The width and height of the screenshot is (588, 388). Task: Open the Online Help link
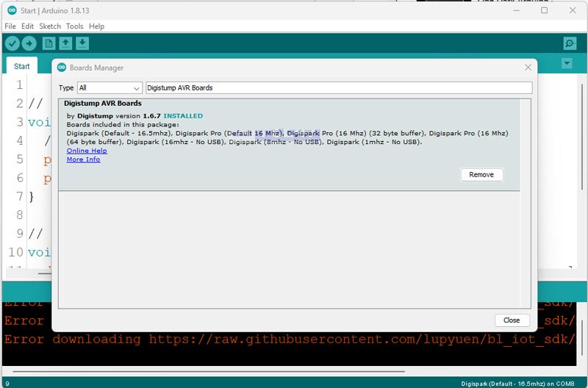pyautogui.click(x=87, y=151)
